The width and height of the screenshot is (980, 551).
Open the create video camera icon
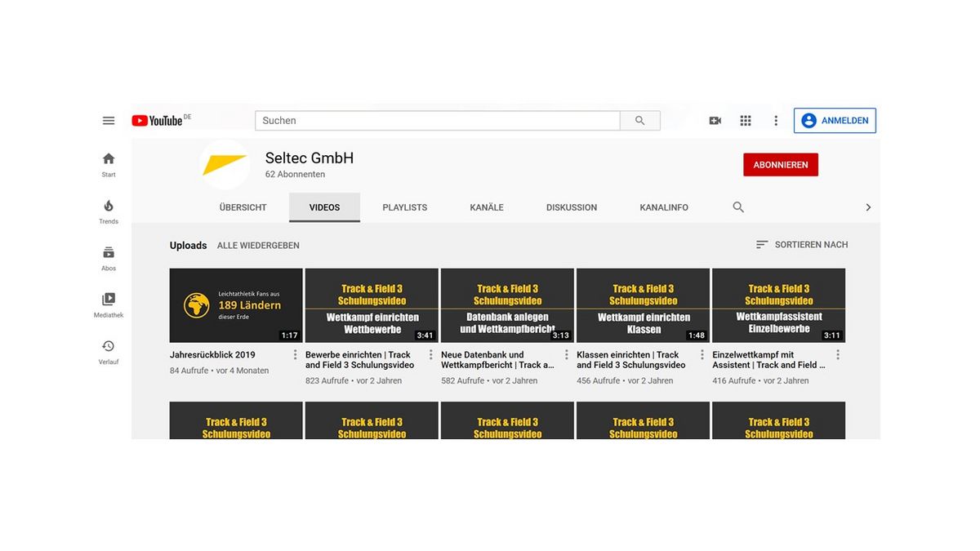[x=715, y=121]
